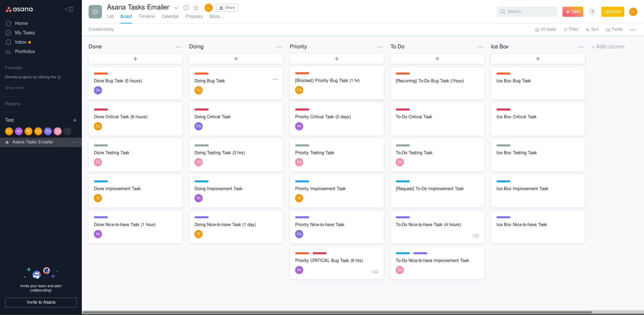The height and width of the screenshot is (315, 644).
Task: Click the orange tag on Ice Box Bug Task
Action: 503,74
